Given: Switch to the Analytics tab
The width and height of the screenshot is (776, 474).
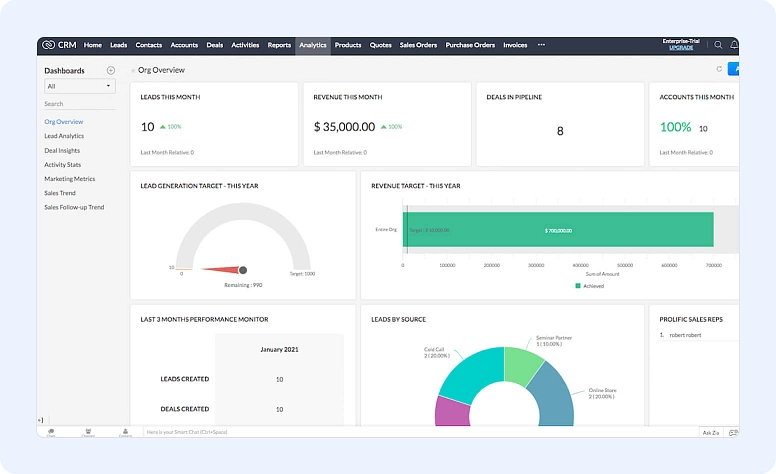Looking at the screenshot, I should (312, 45).
